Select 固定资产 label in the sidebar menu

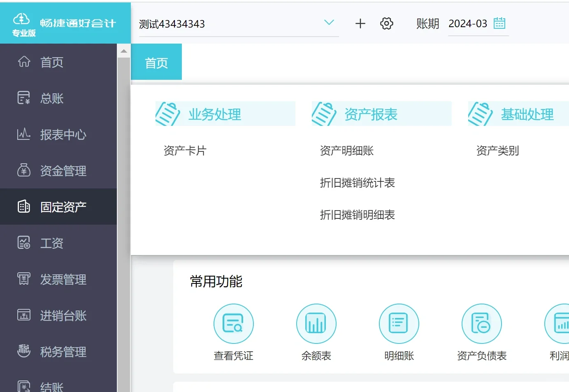[63, 207]
